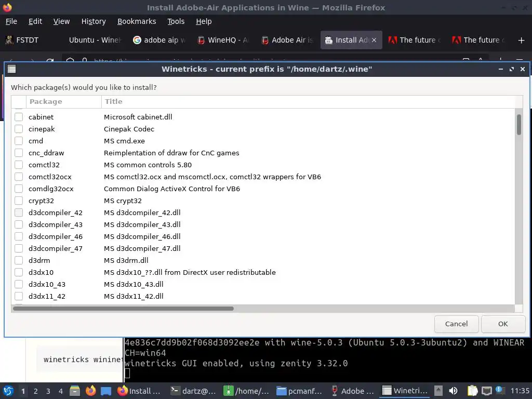The image size is (532, 399).
Task: Check the cmd package checkbox
Action: (19, 141)
